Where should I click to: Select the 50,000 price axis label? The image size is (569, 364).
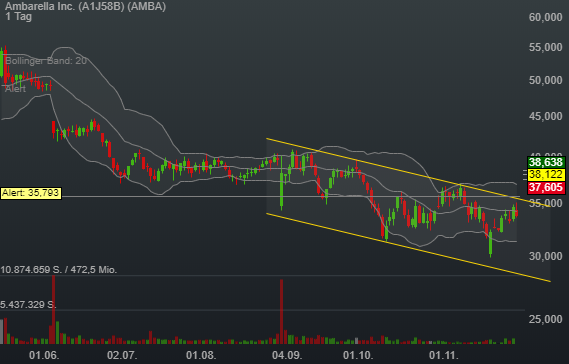coord(546,80)
